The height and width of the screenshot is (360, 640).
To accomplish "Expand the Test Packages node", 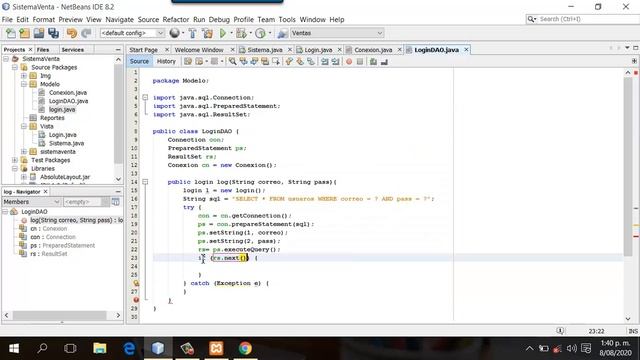I will click(15, 160).
